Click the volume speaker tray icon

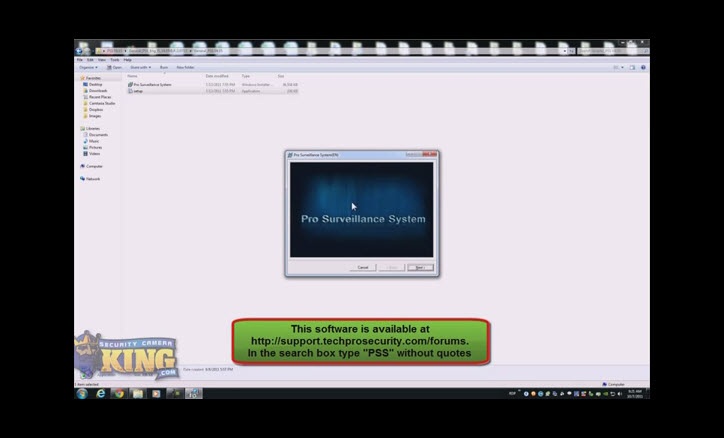[x=620, y=394]
